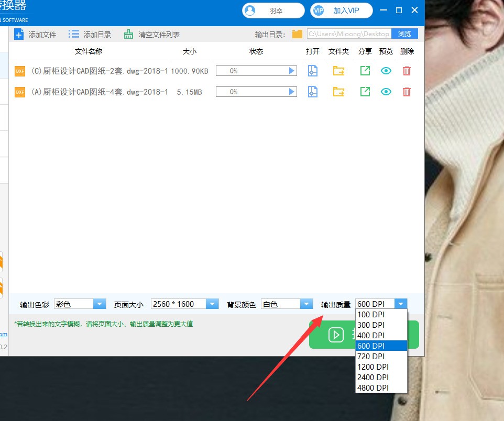Open folder for the second file
This screenshot has width=504, height=421.
[339, 92]
